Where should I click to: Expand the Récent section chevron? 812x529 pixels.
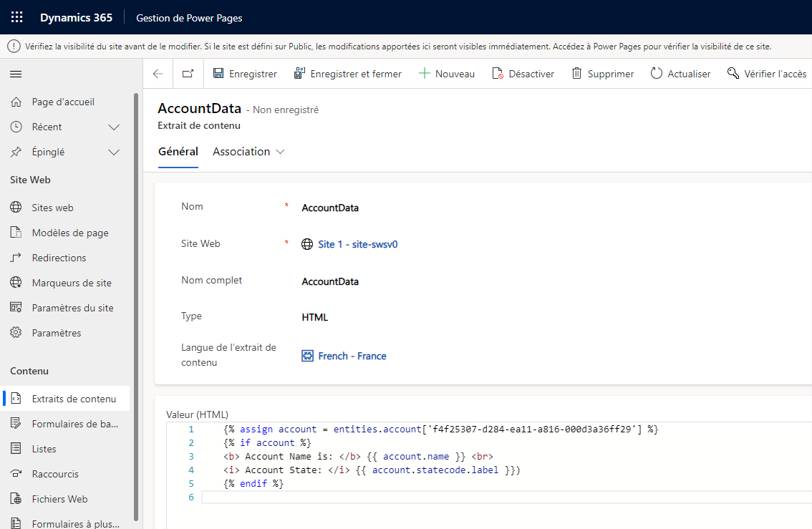click(114, 127)
